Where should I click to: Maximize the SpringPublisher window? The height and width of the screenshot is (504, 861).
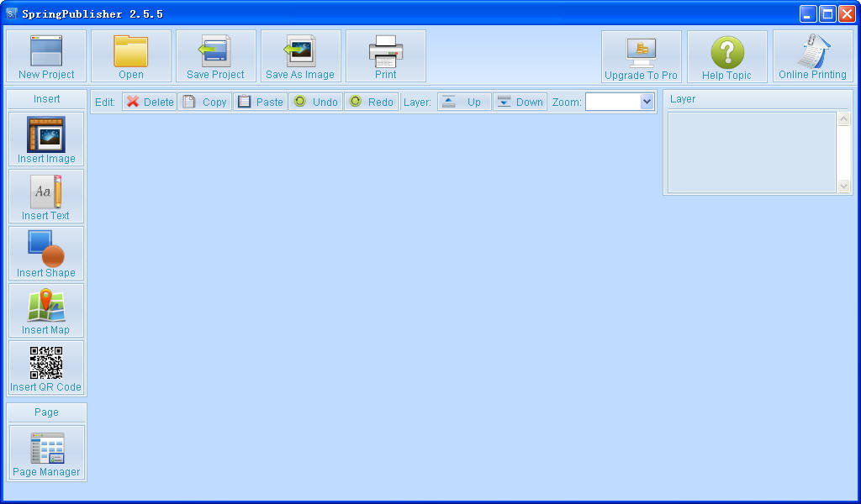point(827,13)
